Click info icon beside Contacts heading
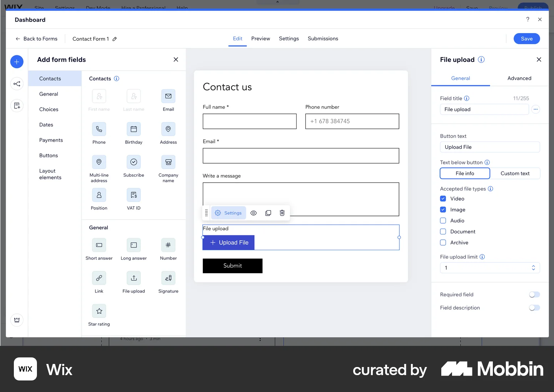The width and height of the screenshot is (554, 392). 117,78
